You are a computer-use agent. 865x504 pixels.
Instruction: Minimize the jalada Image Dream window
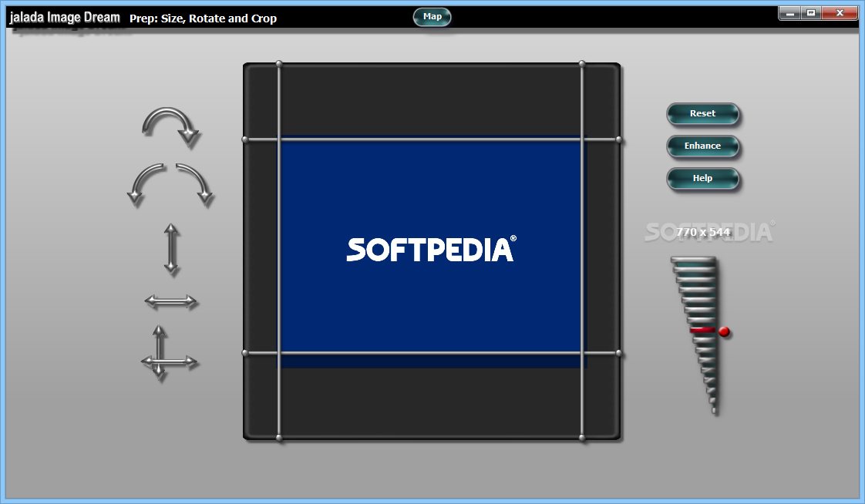pos(789,12)
